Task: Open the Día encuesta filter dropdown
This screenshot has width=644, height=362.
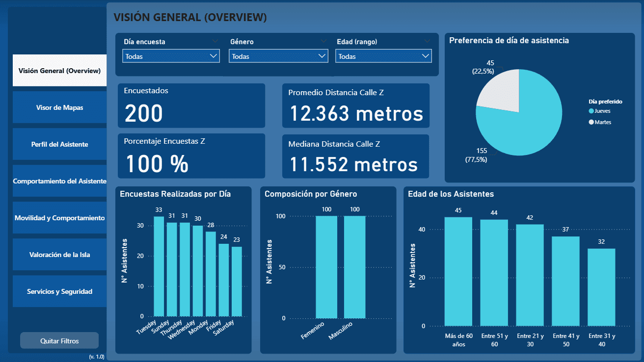Action: coord(170,55)
